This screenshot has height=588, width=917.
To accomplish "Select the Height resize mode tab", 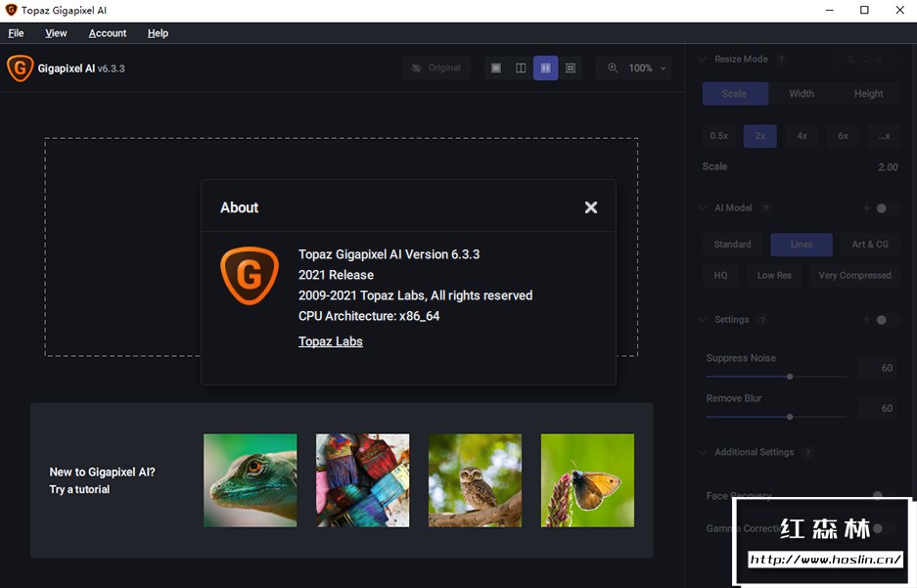I will pyautogui.click(x=868, y=94).
